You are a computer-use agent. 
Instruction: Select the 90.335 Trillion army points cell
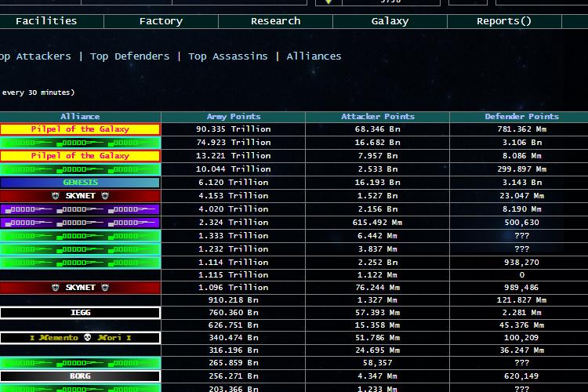pyautogui.click(x=234, y=129)
